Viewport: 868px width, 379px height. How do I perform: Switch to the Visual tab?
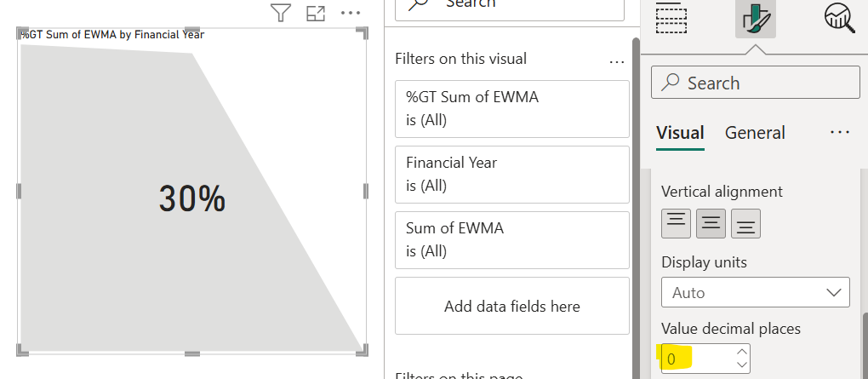pyautogui.click(x=680, y=133)
